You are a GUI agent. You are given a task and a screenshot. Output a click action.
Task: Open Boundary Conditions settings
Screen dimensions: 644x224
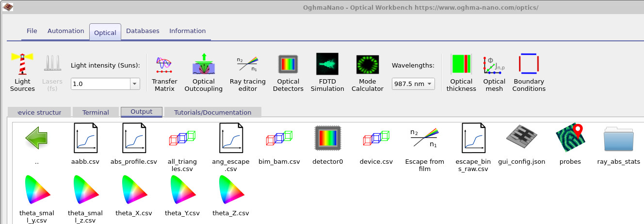point(529,72)
